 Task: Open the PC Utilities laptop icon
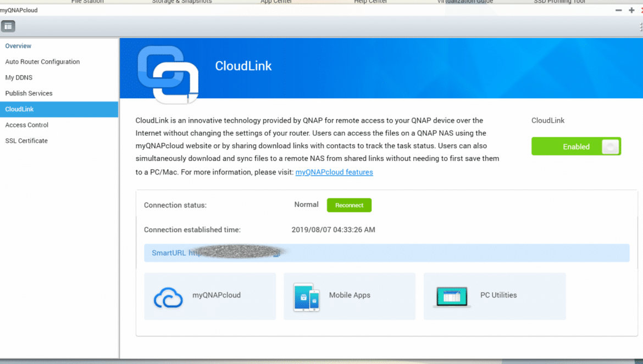pos(452,297)
